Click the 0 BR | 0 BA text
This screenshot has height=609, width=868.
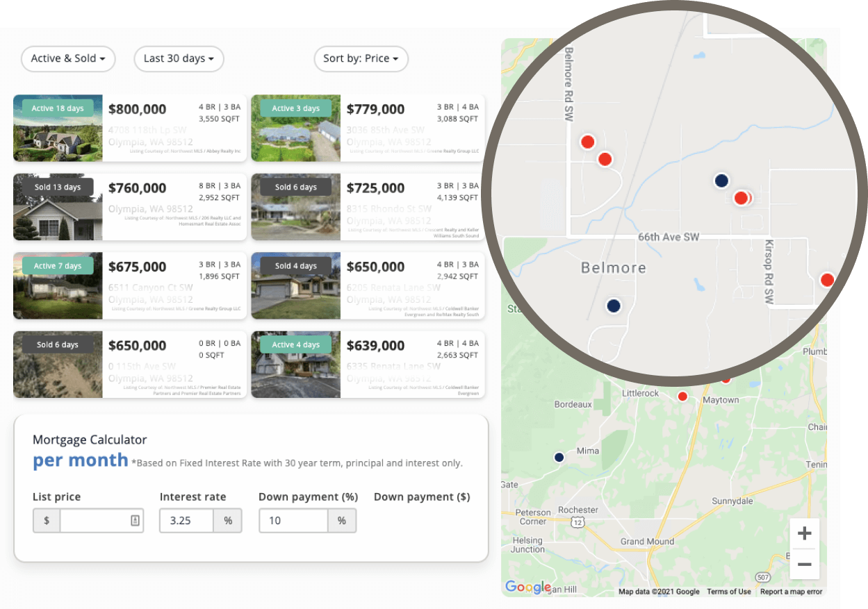[220, 343]
